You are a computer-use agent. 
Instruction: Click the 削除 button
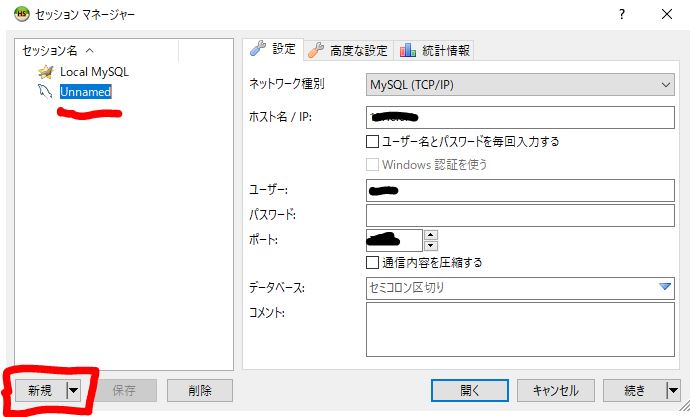tap(200, 390)
